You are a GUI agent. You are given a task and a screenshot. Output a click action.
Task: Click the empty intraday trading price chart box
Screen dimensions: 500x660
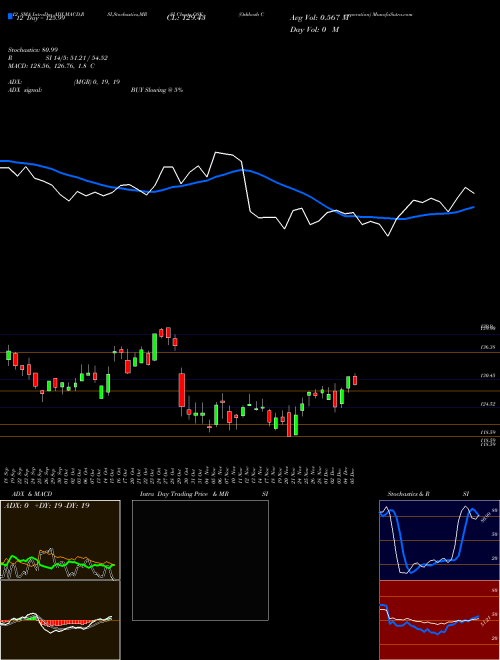click(x=200, y=560)
